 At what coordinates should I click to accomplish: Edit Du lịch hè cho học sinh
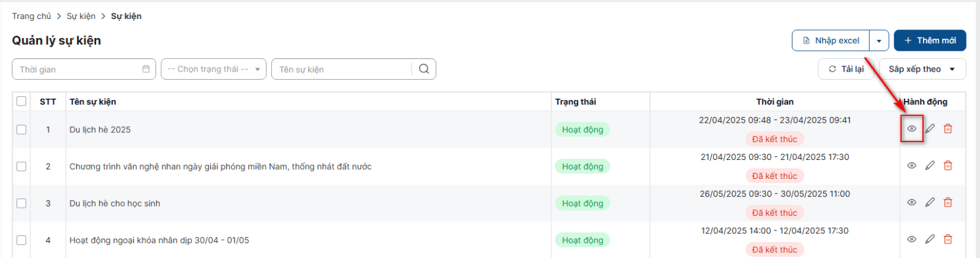click(x=930, y=202)
